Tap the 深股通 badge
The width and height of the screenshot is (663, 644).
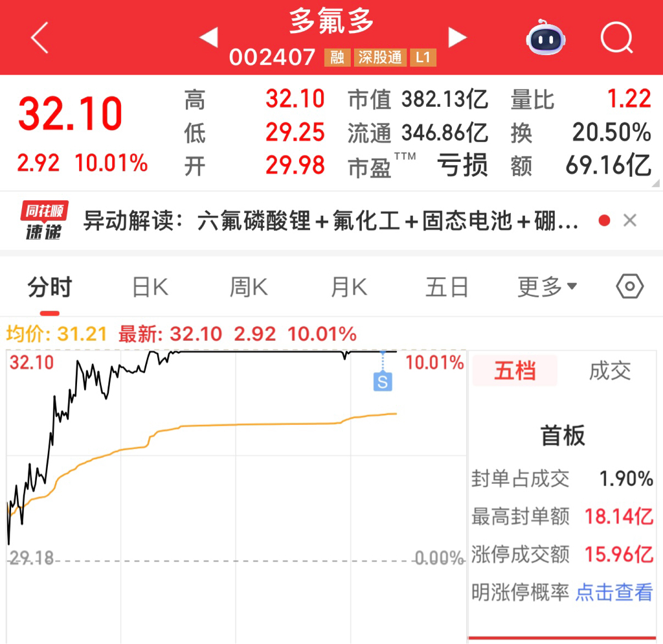click(x=380, y=57)
